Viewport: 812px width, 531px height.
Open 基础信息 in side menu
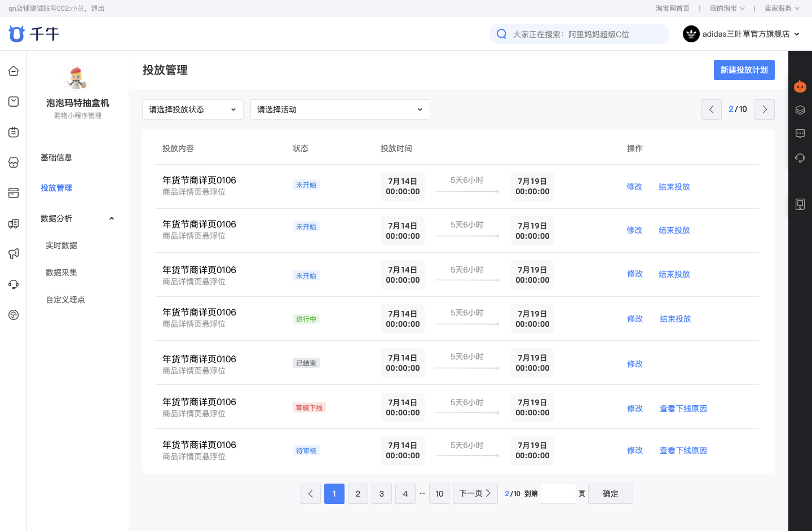click(56, 157)
